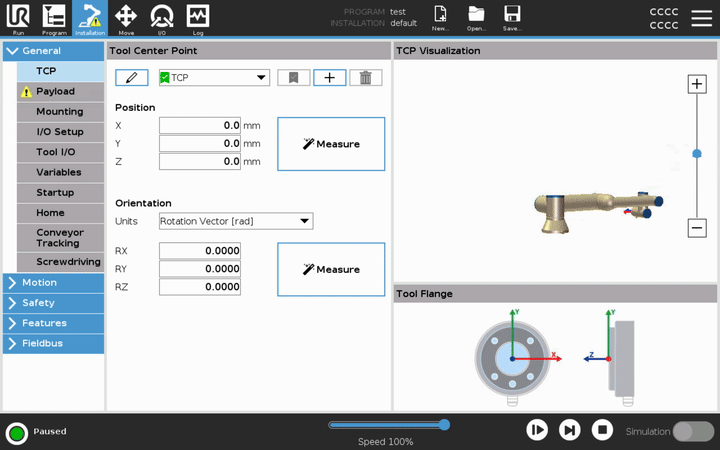Open the I/O tab

pyautogui.click(x=162, y=18)
